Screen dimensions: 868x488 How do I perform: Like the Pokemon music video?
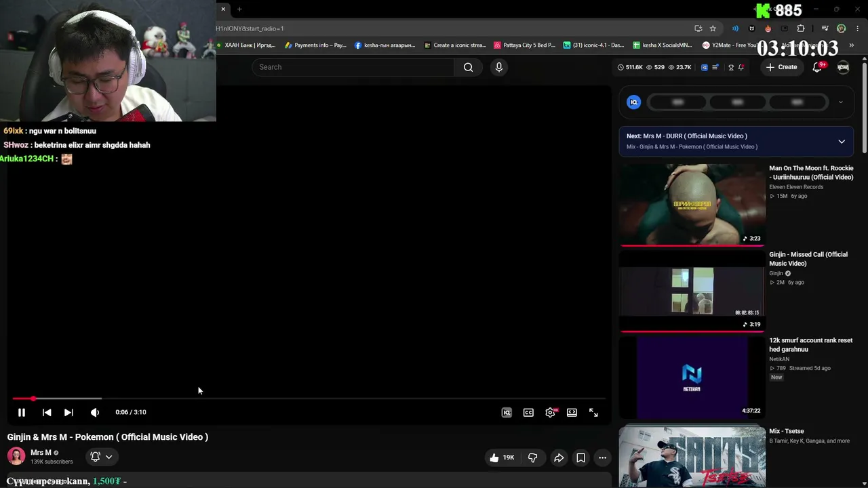(x=502, y=457)
